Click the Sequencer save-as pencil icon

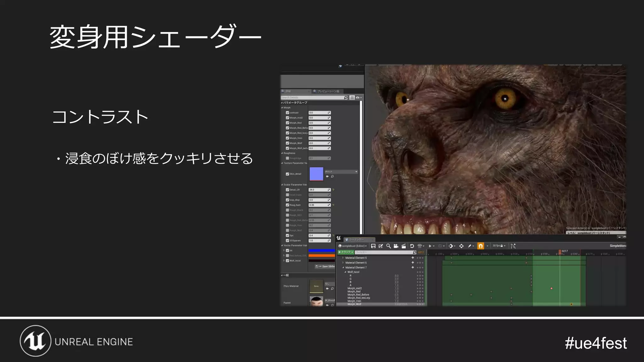tap(381, 246)
